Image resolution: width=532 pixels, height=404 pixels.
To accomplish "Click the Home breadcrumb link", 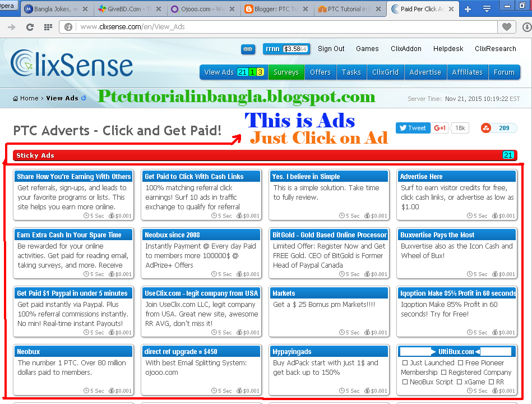I will tap(29, 98).
